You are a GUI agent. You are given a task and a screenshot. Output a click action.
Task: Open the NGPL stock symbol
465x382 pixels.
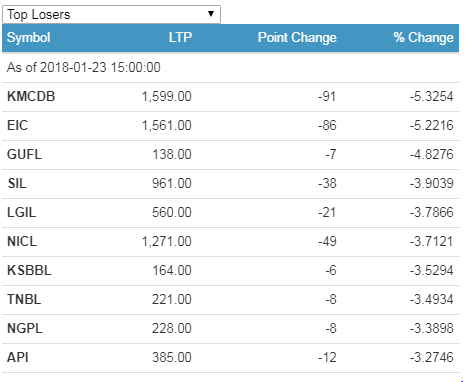pos(25,329)
